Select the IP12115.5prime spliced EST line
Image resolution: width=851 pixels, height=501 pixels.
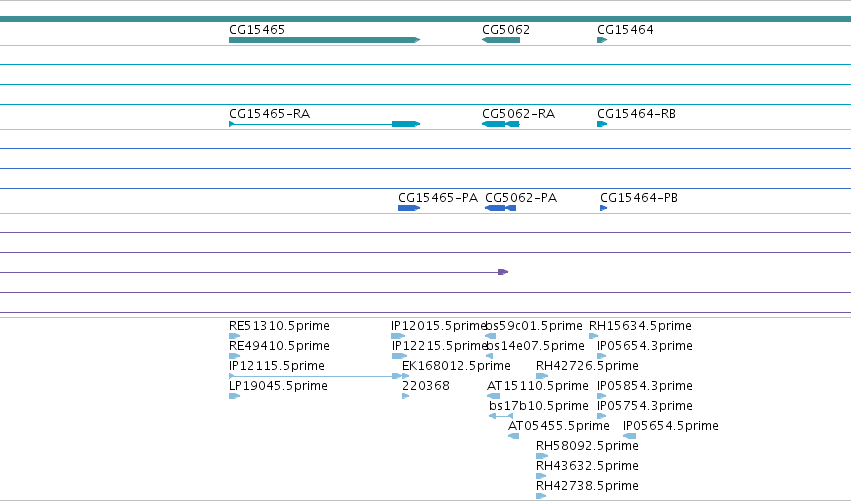point(315,376)
